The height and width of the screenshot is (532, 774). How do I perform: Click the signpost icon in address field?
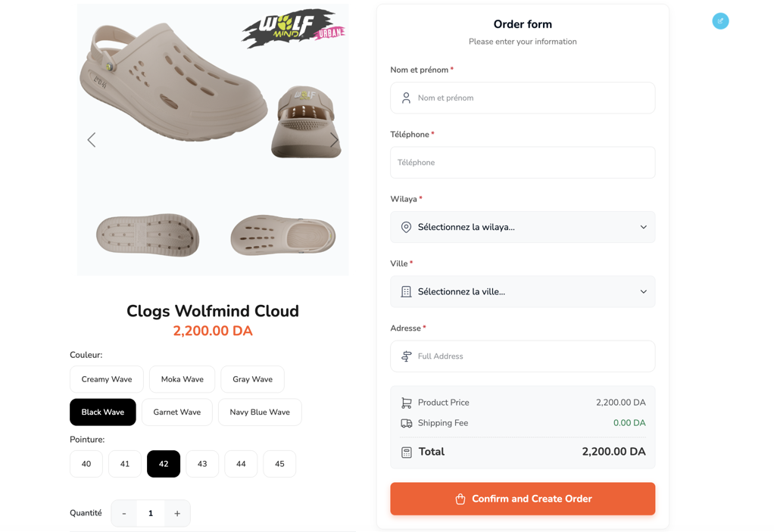tap(407, 356)
